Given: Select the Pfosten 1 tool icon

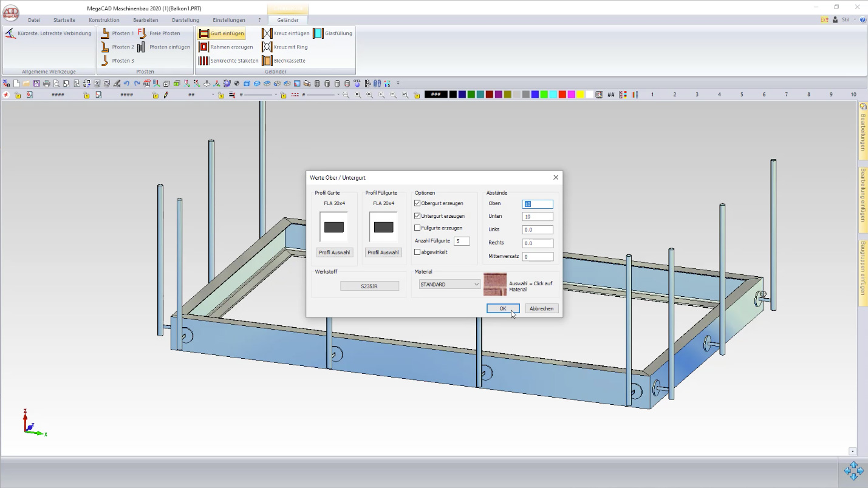Looking at the screenshot, I should 105,33.
